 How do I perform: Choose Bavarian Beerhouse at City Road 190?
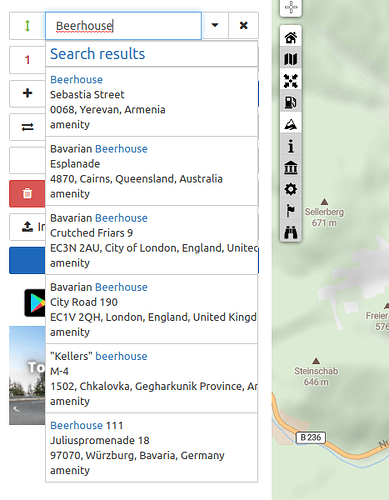(152, 309)
